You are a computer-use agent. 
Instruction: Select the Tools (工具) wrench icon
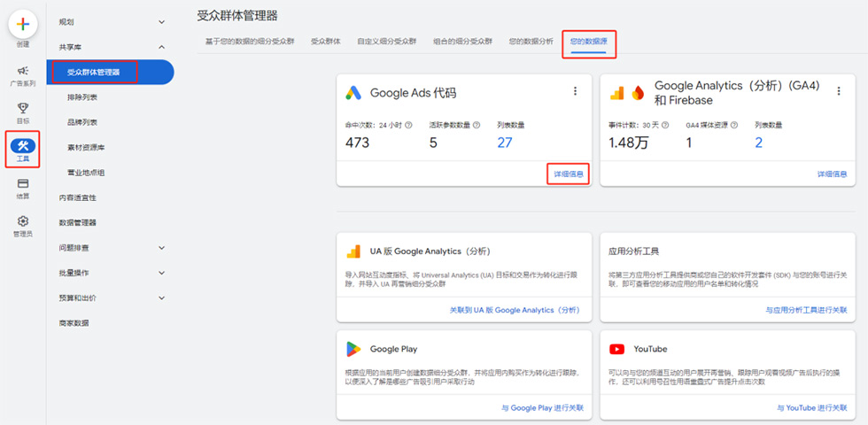click(x=23, y=146)
